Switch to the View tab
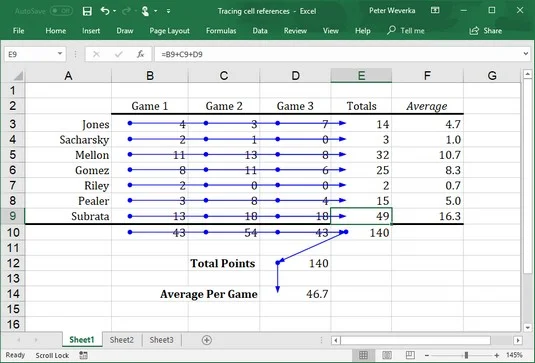 pyautogui.click(x=331, y=31)
